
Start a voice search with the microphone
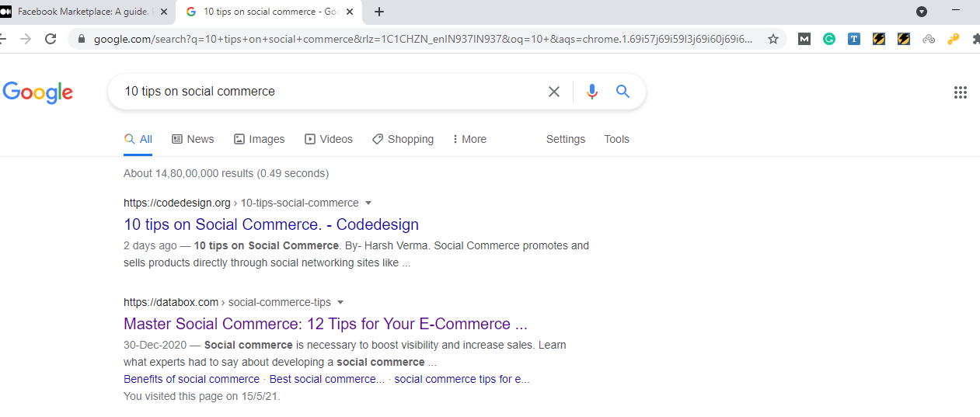pyautogui.click(x=592, y=92)
